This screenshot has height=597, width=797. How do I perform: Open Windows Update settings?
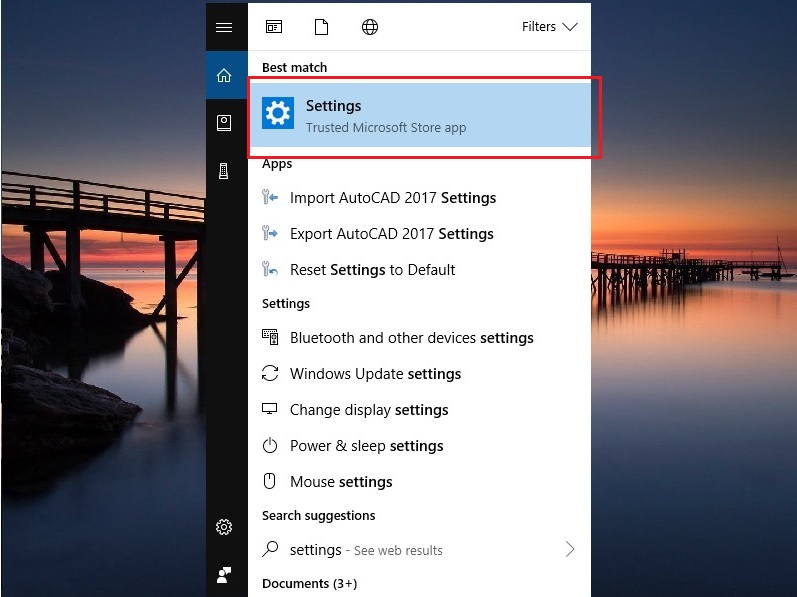point(375,374)
